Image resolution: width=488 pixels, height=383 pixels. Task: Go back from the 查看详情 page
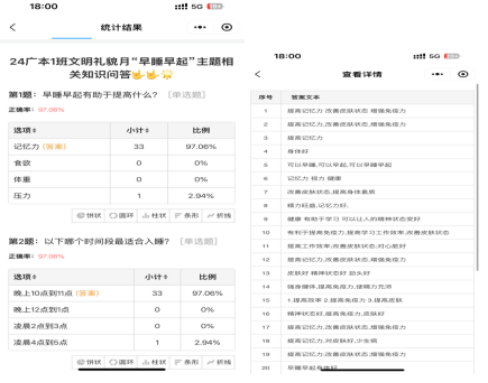[258, 74]
